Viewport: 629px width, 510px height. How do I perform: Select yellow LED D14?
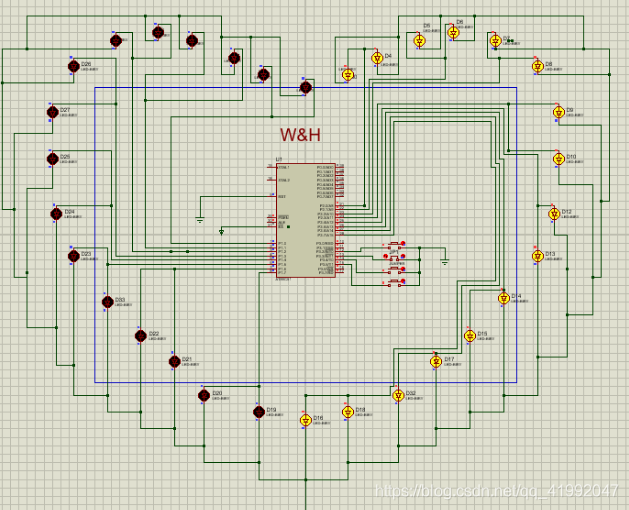click(504, 299)
